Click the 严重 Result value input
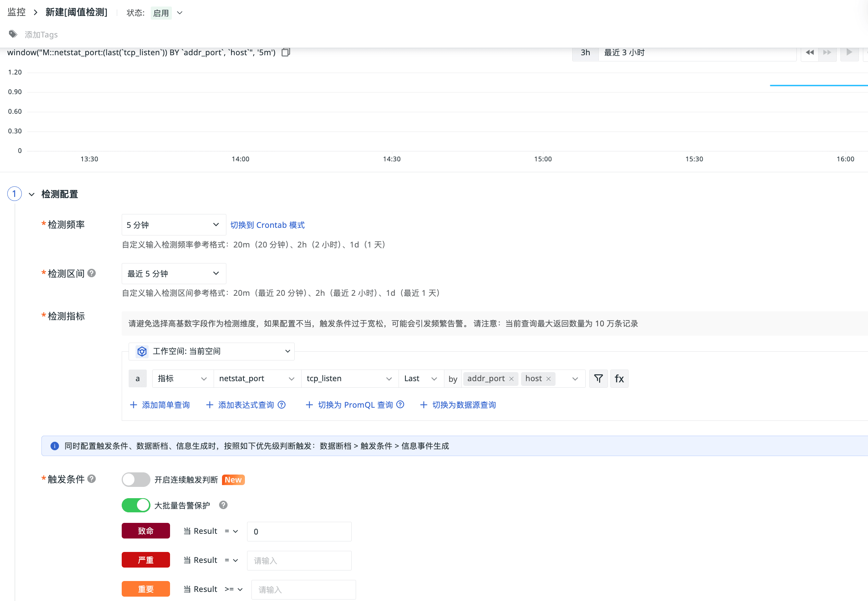The image size is (868, 601). pyautogui.click(x=299, y=560)
